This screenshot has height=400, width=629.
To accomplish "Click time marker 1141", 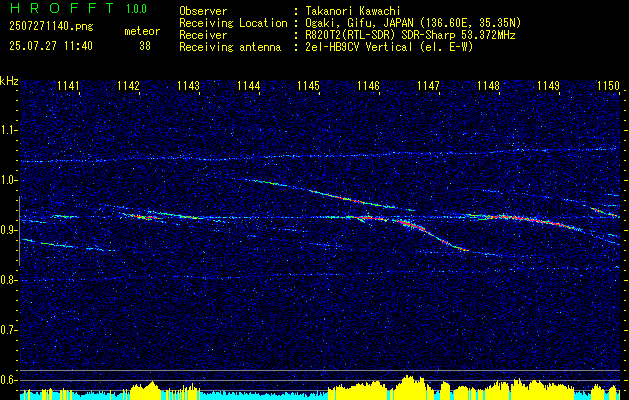I will point(69,86).
